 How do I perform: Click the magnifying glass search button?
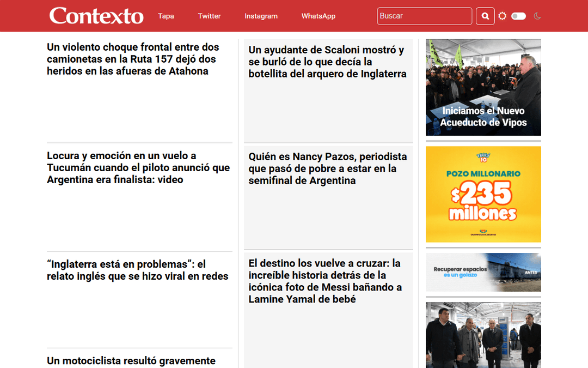pyautogui.click(x=485, y=16)
